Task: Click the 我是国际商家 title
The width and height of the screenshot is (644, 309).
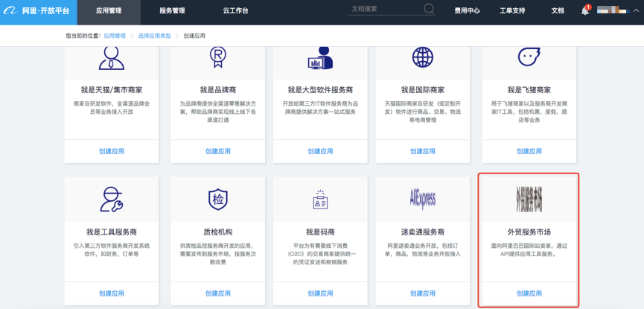Action: 423,90
